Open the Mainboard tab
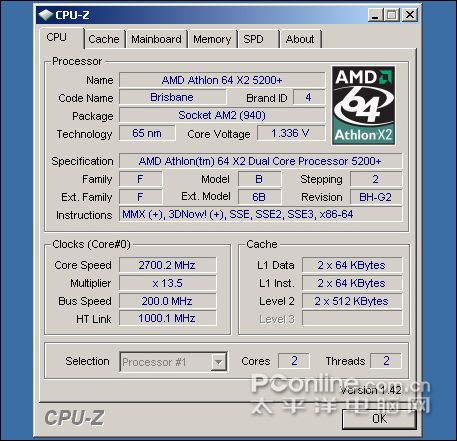 coord(156,39)
